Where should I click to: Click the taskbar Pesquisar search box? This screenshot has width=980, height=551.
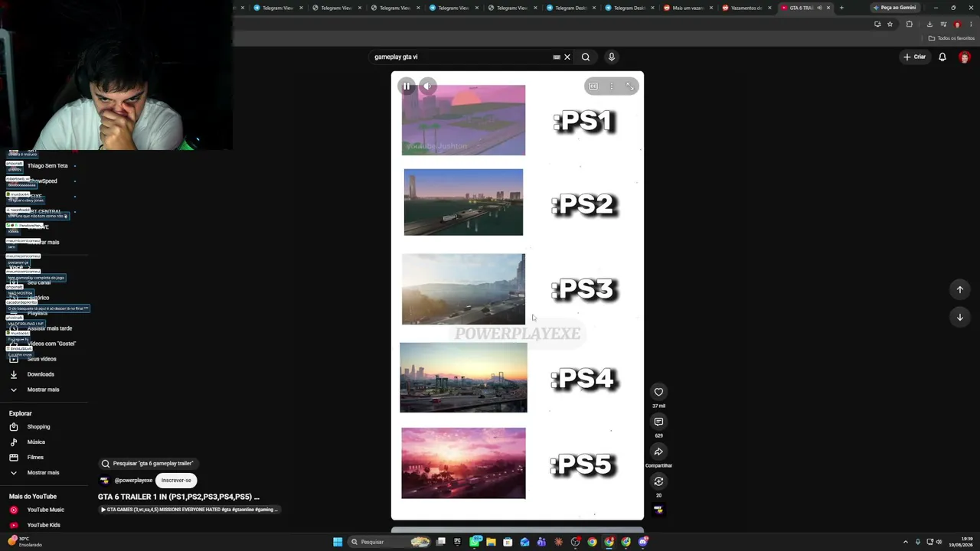(389, 542)
